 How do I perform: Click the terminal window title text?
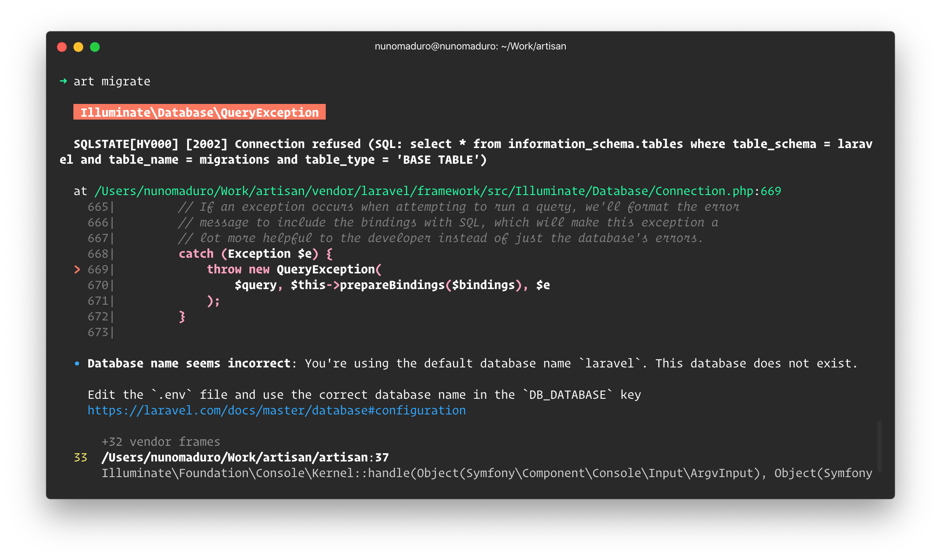tap(470, 46)
